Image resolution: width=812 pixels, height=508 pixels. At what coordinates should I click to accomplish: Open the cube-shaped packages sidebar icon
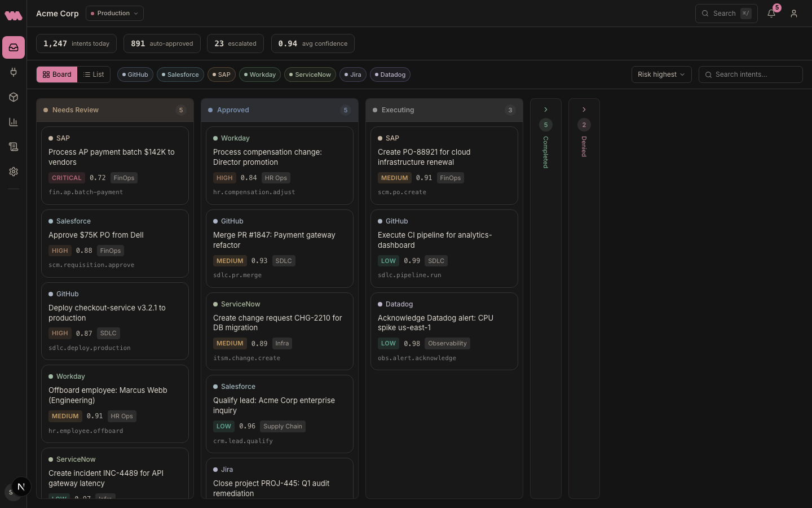14,97
